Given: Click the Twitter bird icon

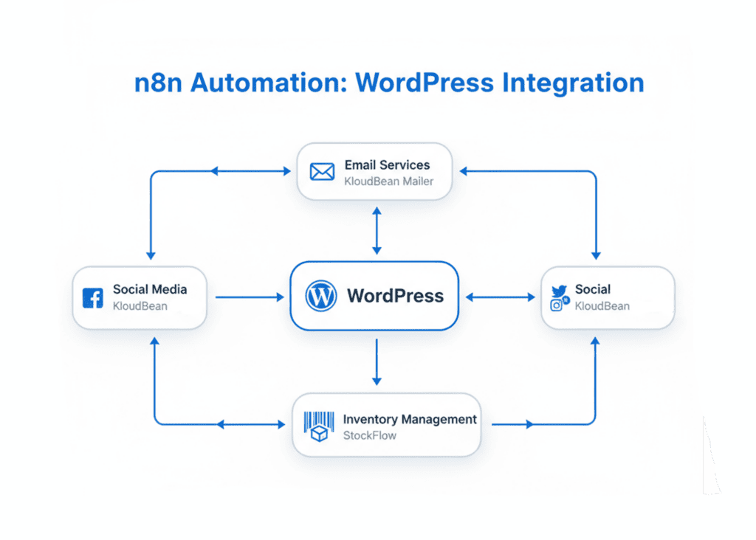Looking at the screenshot, I should [560, 291].
